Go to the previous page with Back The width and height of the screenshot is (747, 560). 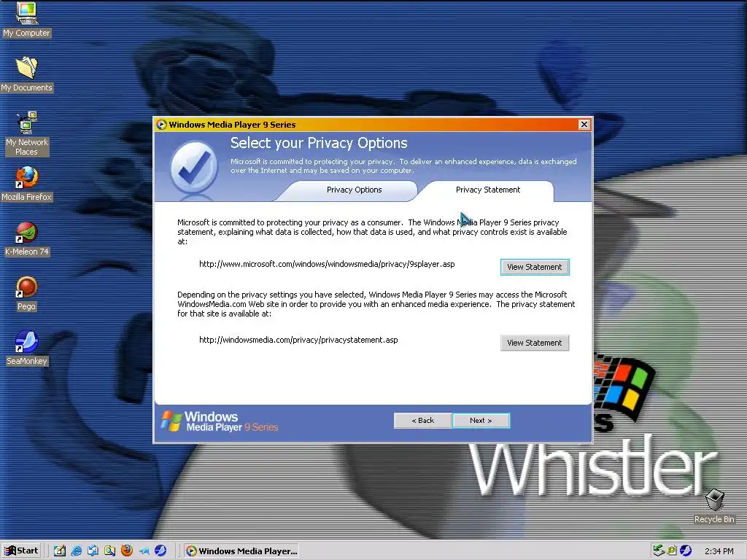pyautogui.click(x=422, y=421)
